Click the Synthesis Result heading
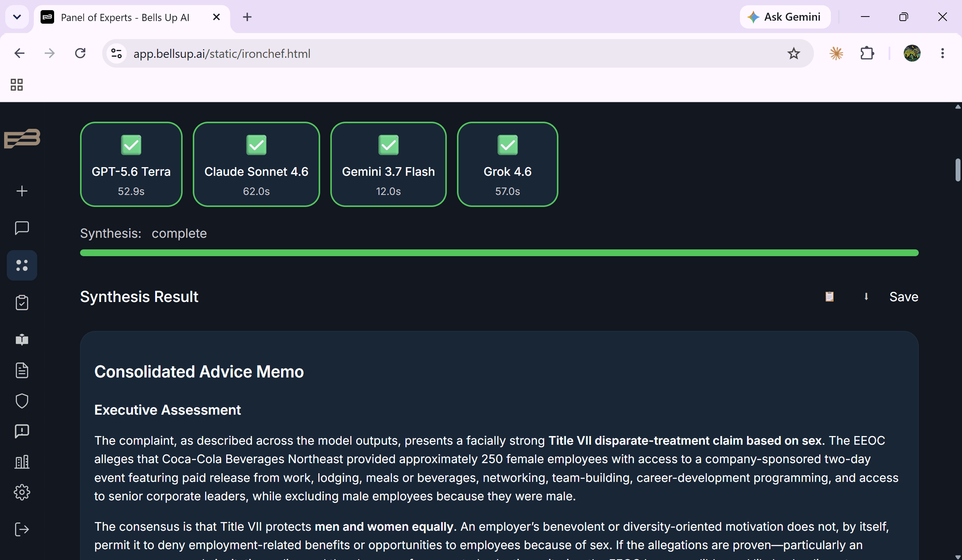Image resolution: width=962 pixels, height=560 pixels. [139, 296]
